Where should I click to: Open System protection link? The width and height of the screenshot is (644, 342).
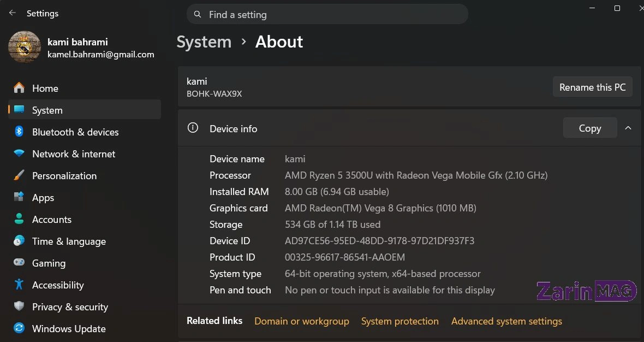click(x=399, y=321)
